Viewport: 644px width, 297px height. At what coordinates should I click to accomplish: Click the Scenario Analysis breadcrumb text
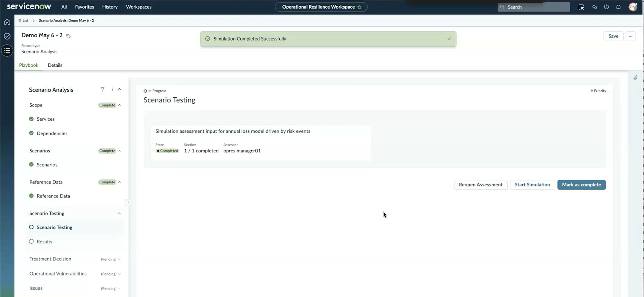click(66, 20)
